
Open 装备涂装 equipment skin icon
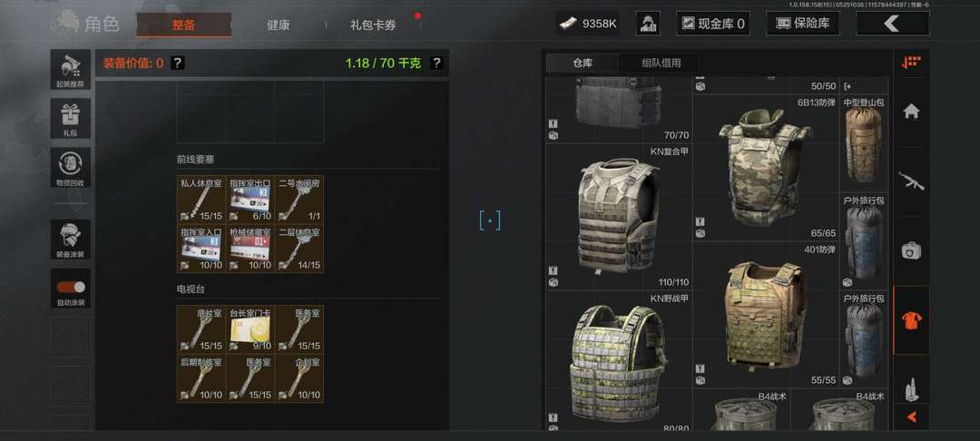[71, 240]
